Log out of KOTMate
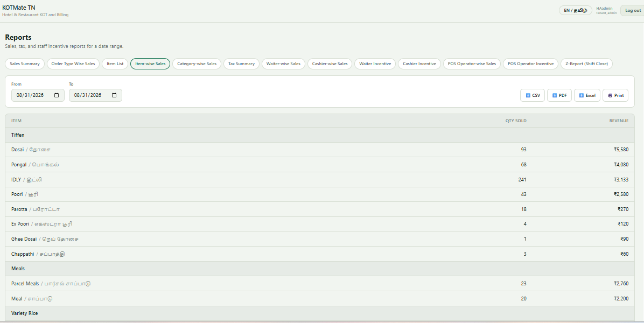 (633, 10)
